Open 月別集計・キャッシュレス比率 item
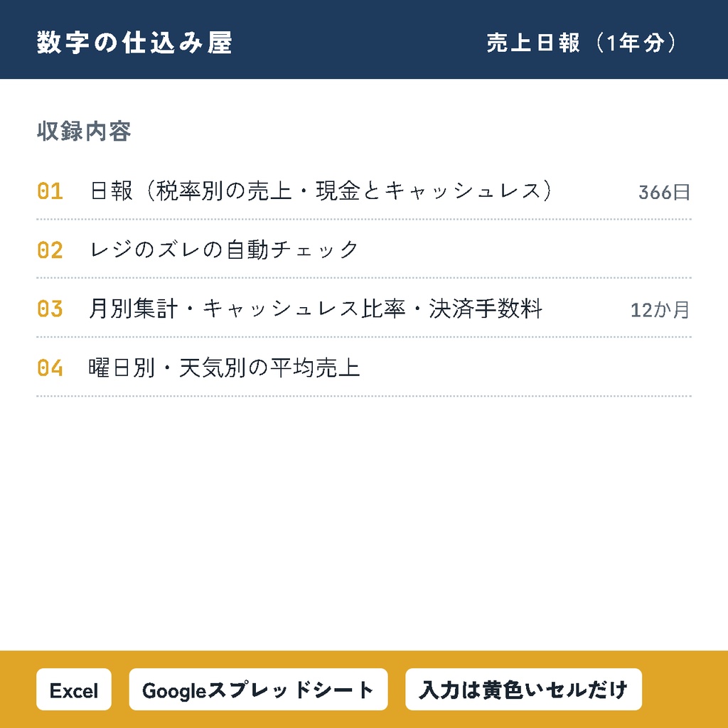The width and height of the screenshot is (728, 728). (364, 309)
